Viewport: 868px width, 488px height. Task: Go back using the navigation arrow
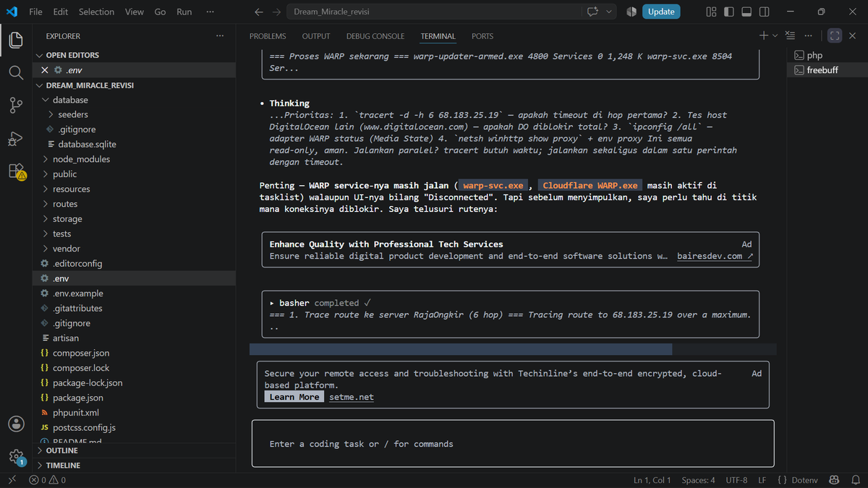(x=259, y=12)
